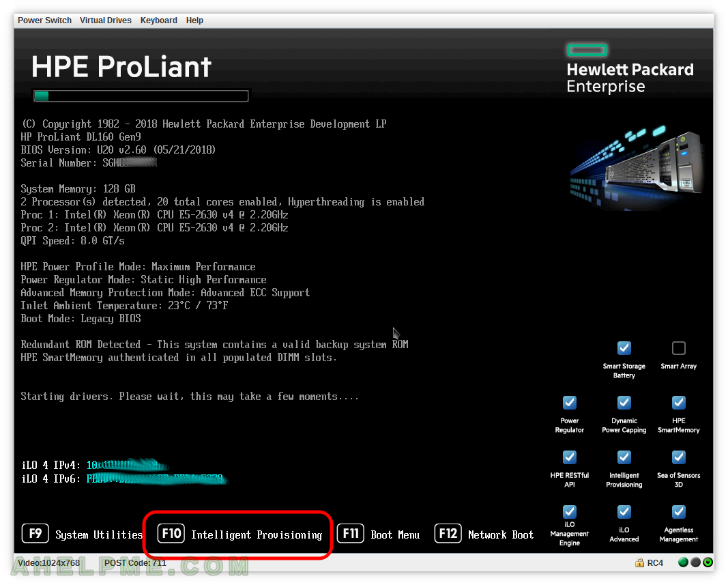Select Intelligent Provisioning boot option
Image resolution: width=728 pixels, height=585 pixels.
257,534
